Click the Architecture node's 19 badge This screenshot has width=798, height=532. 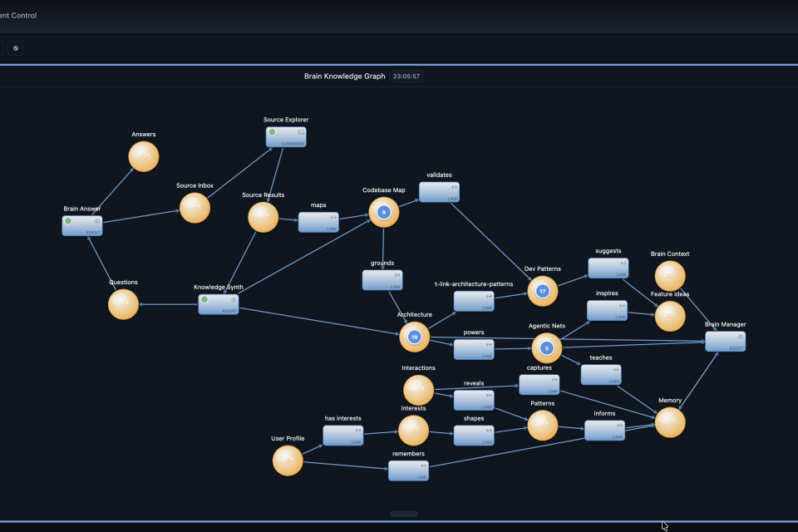414,337
